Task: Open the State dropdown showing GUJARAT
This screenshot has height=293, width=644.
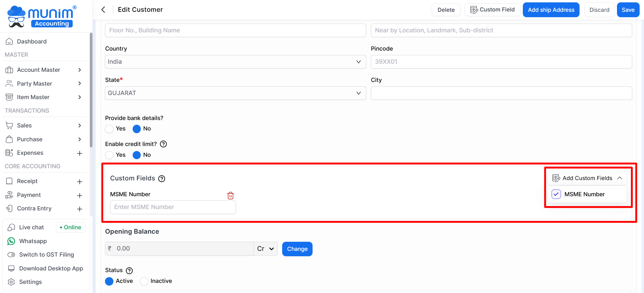Action: click(x=235, y=93)
